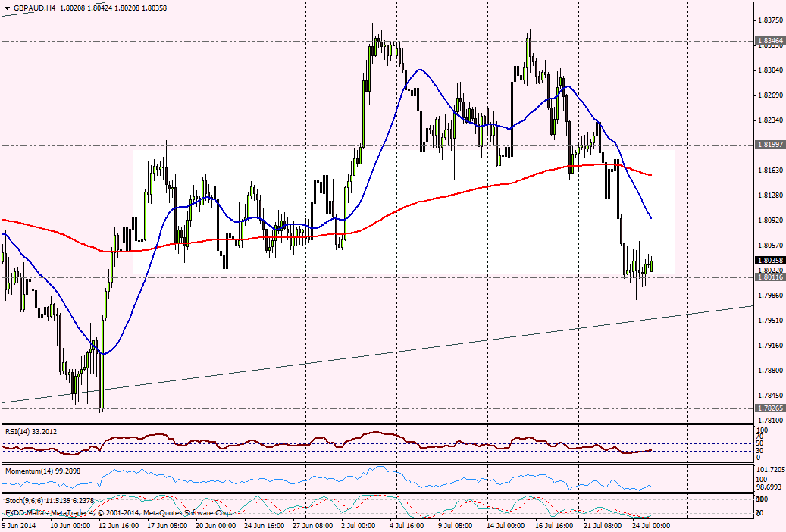Click the 1.83750 value on the price scale
This screenshot has height=532, width=786.
[x=769, y=20]
